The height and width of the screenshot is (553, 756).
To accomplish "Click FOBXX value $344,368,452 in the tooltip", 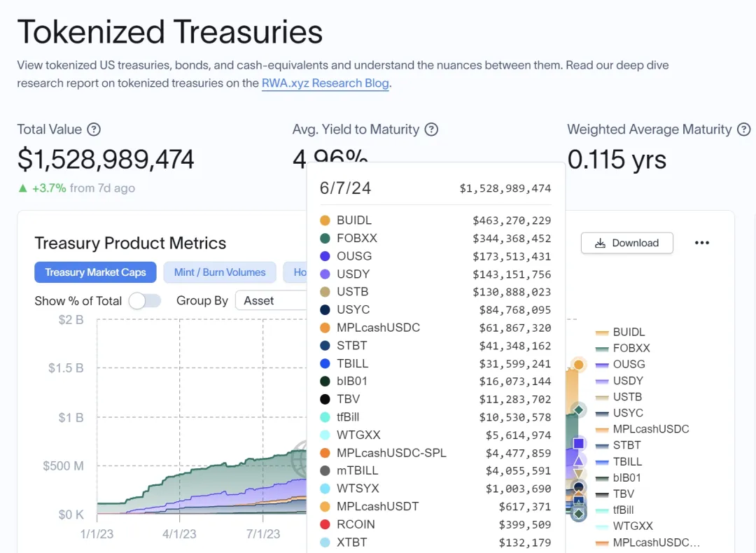I will pos(512,238).
